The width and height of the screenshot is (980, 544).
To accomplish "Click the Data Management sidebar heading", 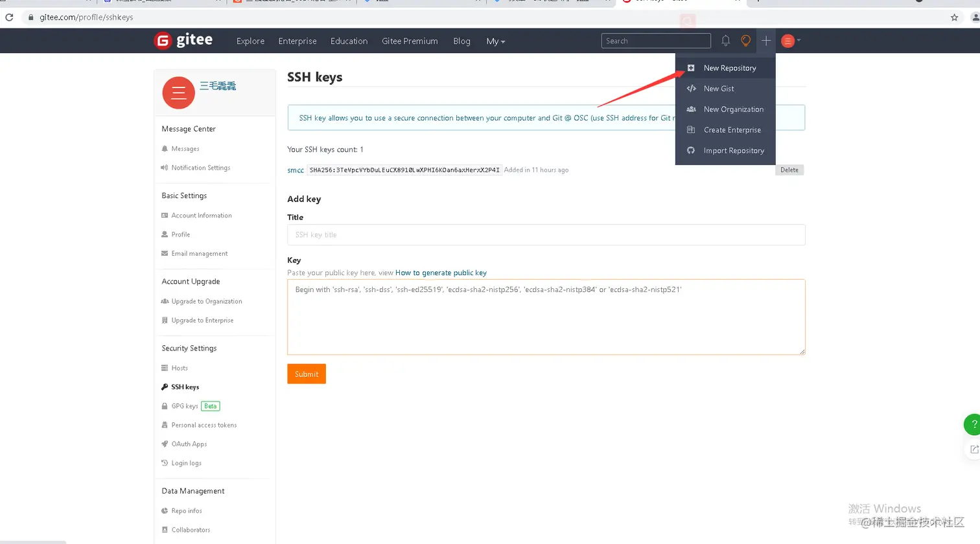I will coord(193,491).
